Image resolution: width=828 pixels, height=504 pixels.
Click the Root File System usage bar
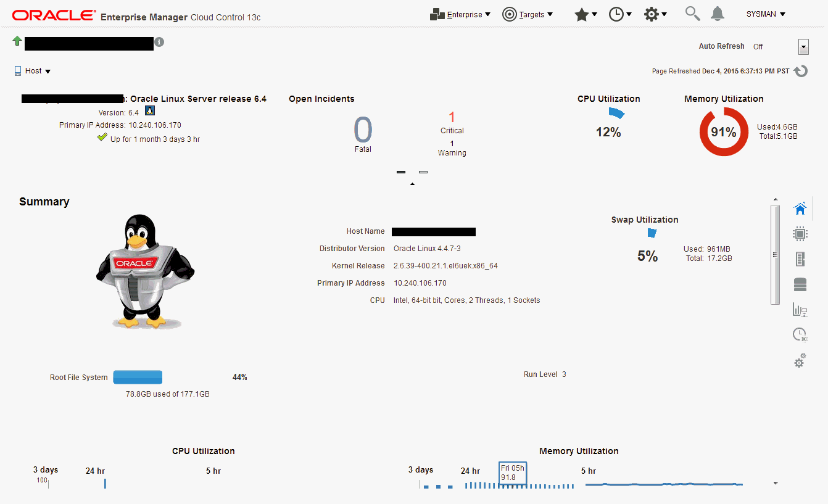click(x=138, y=377)
